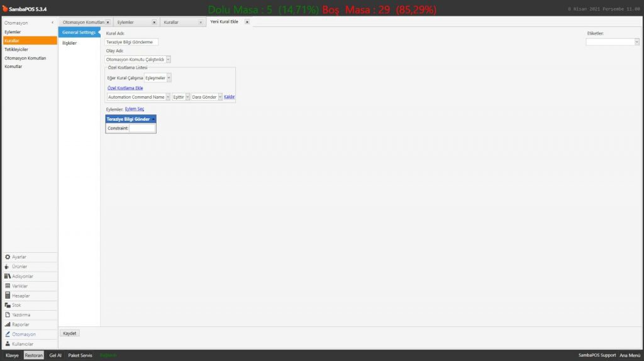Click the Stok icon
Viewport: 644px width, 361px height.
click(8, 305)
